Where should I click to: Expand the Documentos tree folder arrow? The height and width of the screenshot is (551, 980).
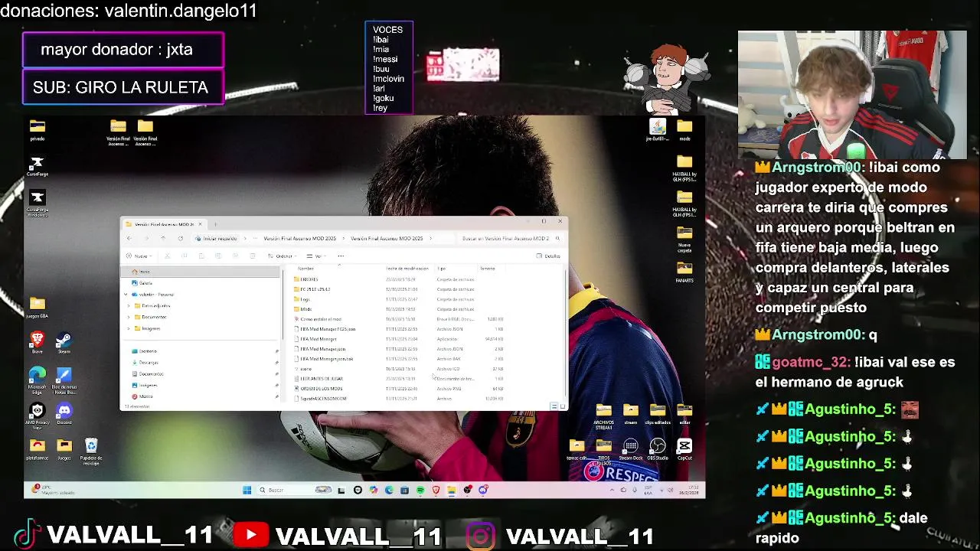coord(129,317)
